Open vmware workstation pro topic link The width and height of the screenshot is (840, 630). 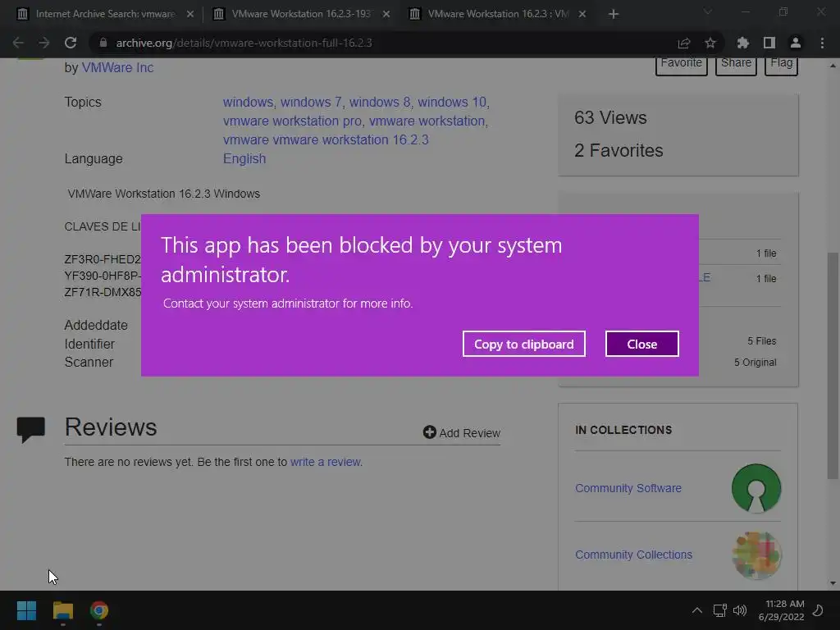[293, 121]
